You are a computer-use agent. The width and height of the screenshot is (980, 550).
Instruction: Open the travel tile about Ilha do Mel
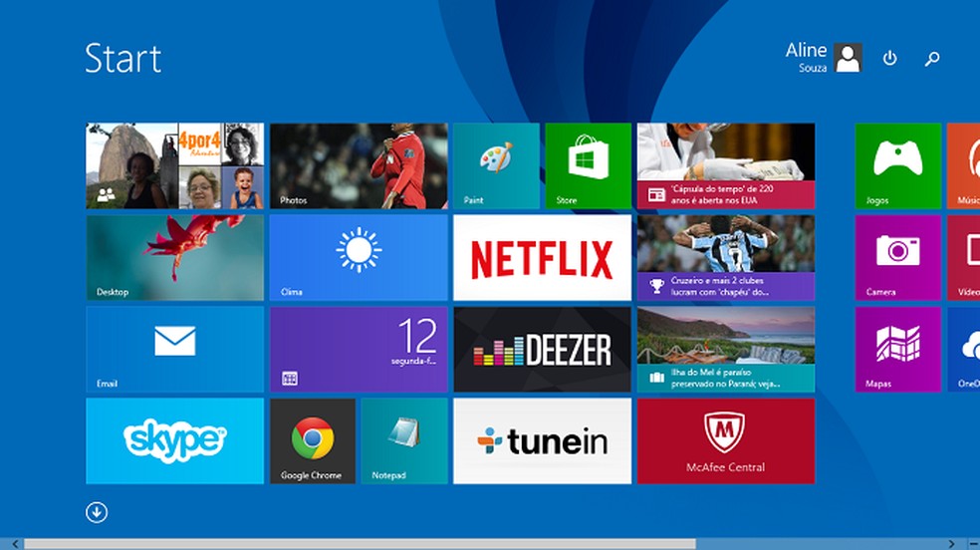click(726, 350)
